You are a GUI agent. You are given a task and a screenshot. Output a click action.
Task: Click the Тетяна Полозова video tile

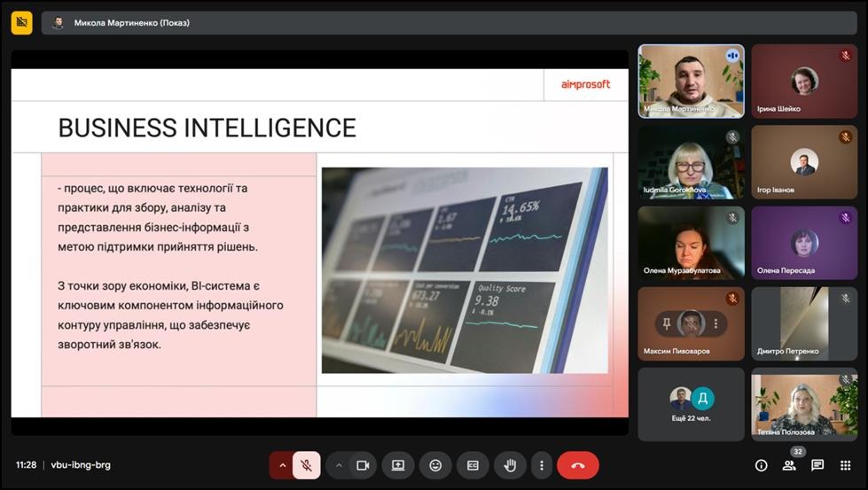pyautogui.click(x=804, y=404)
